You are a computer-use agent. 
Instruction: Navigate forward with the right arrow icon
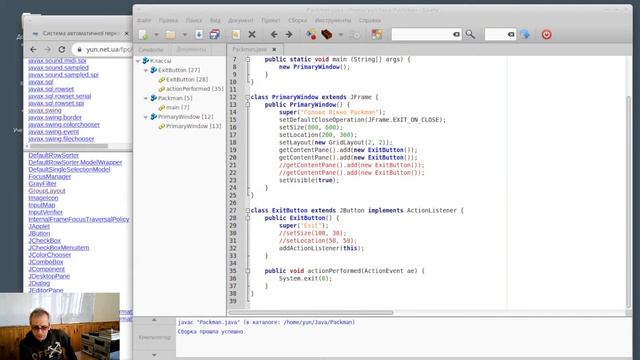tap(289, 35)
